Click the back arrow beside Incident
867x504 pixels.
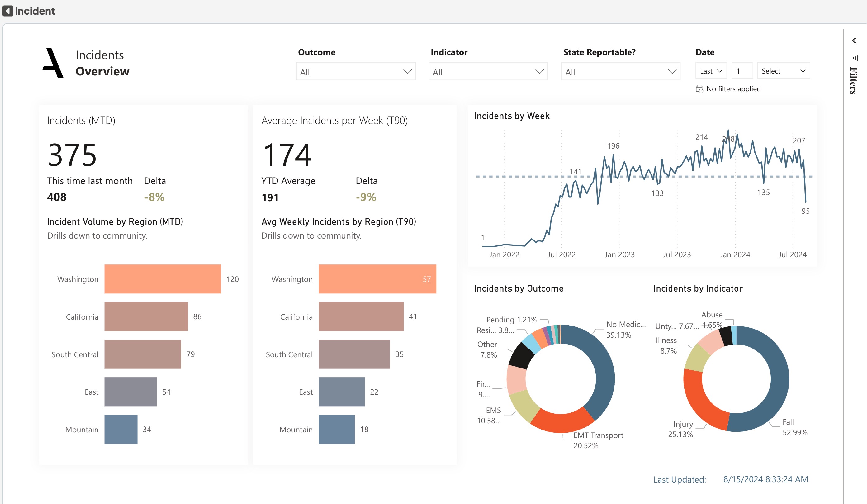point(8,11)
